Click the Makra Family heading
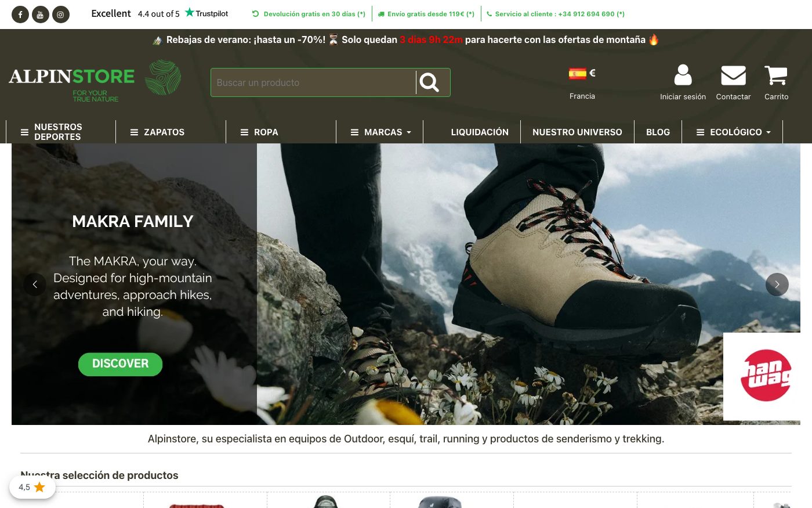Viewport: 812px width, 508px height. click(x=133, y=221)
